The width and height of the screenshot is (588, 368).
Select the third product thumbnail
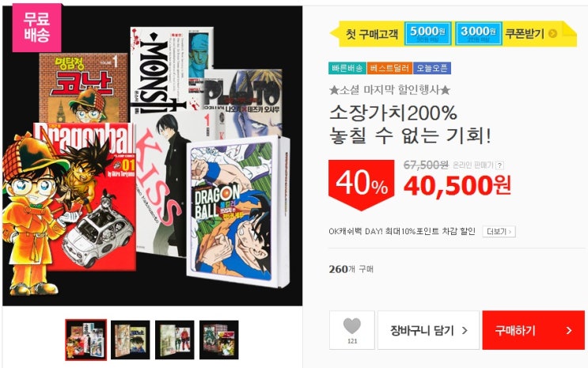pos(175,340)
